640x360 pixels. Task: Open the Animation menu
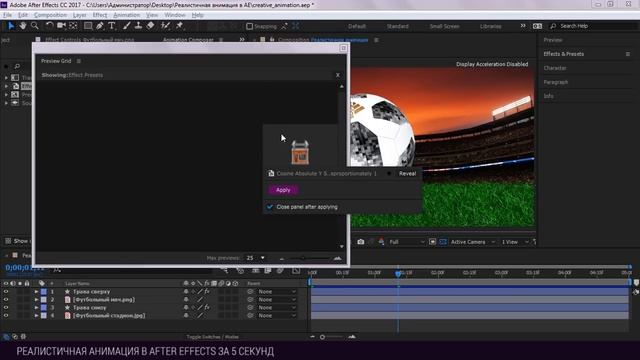pyautogui.click(x=127, y=15)
